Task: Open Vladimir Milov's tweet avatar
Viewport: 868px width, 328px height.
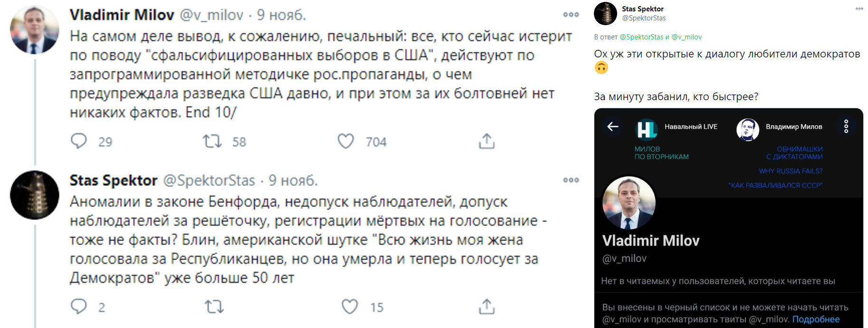Action: click(34, 30)
